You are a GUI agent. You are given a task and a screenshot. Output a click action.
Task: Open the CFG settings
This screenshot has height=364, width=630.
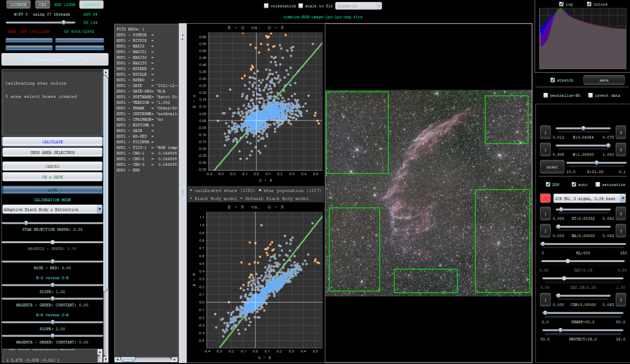[x=43, y=4]
